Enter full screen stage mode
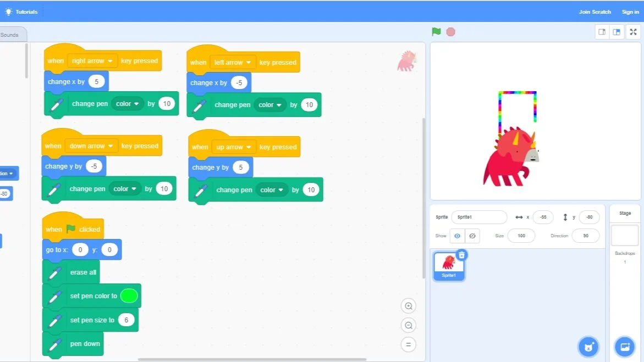 click(x=634, y=32)
